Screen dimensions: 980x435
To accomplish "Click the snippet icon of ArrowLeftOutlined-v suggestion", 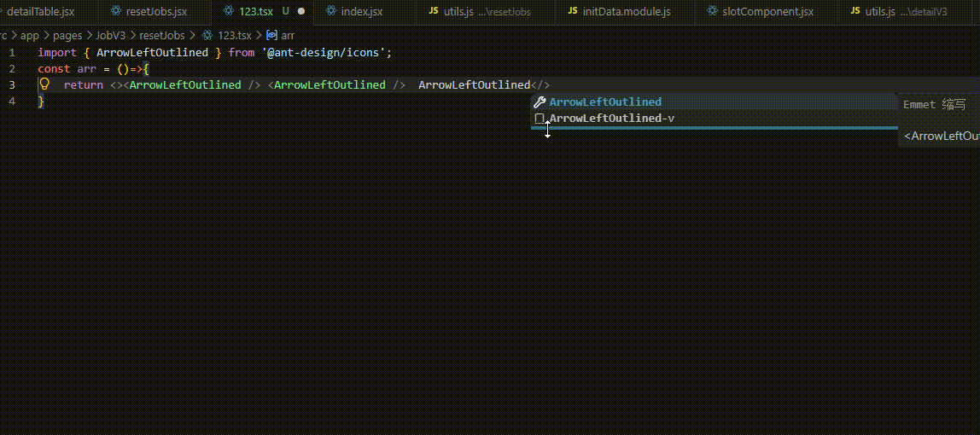I will click(540, 119).
